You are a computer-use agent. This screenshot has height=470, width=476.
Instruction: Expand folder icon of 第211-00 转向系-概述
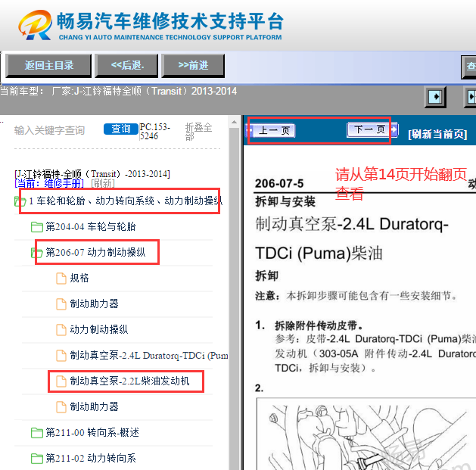tap(37, 433)
